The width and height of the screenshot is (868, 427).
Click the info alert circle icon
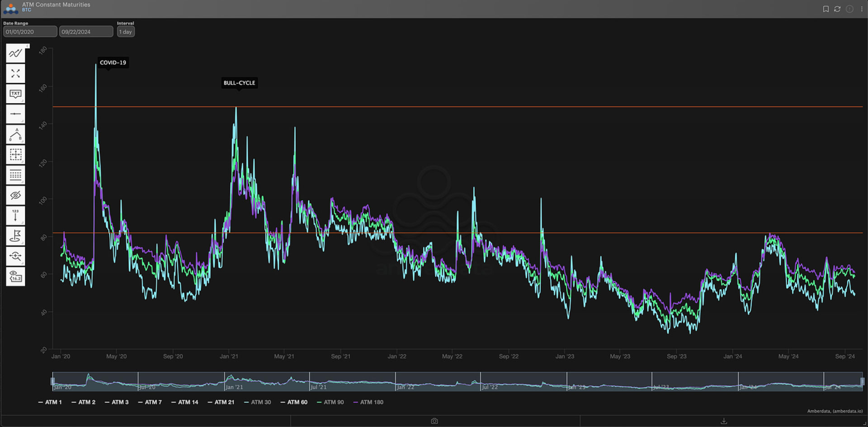[849, 9]
